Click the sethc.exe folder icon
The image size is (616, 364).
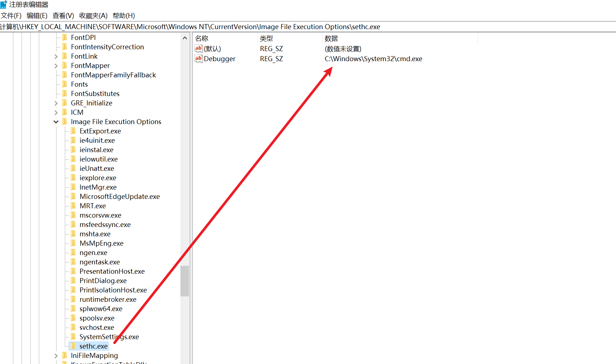pos(73,346)
